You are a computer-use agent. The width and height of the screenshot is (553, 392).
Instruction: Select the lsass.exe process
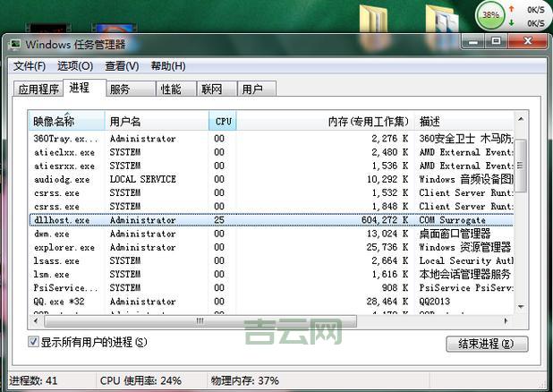tap(271, 260)
